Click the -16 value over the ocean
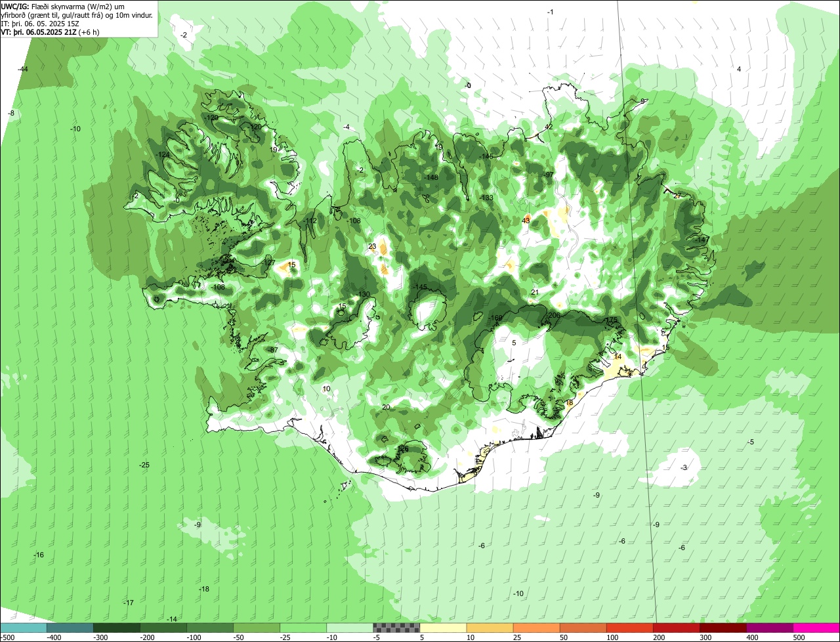 click(39, 555)
